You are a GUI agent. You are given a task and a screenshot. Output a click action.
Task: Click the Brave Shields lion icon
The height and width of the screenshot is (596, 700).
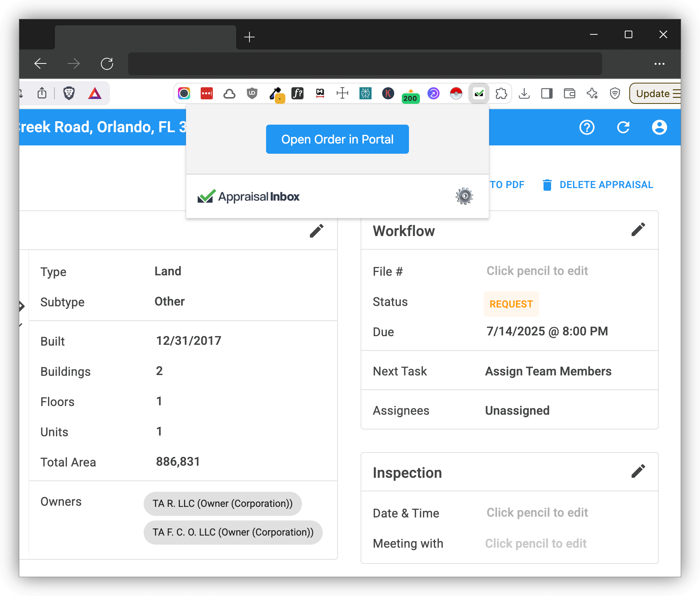point(69,93)
